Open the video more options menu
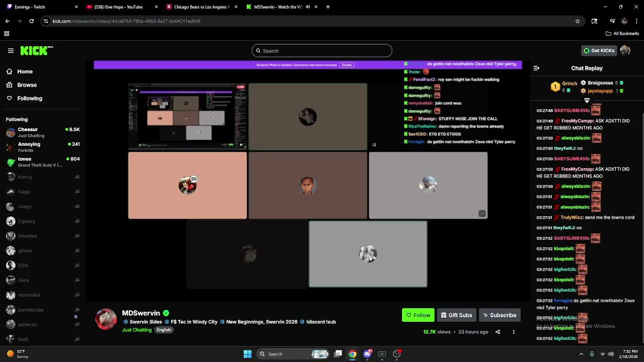 tap(514, 332)
